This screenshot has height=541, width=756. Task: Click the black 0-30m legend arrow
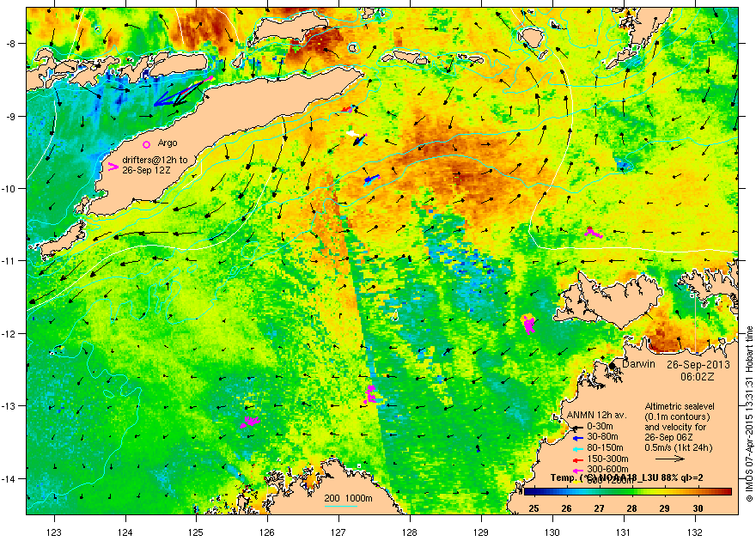[576, 427]
